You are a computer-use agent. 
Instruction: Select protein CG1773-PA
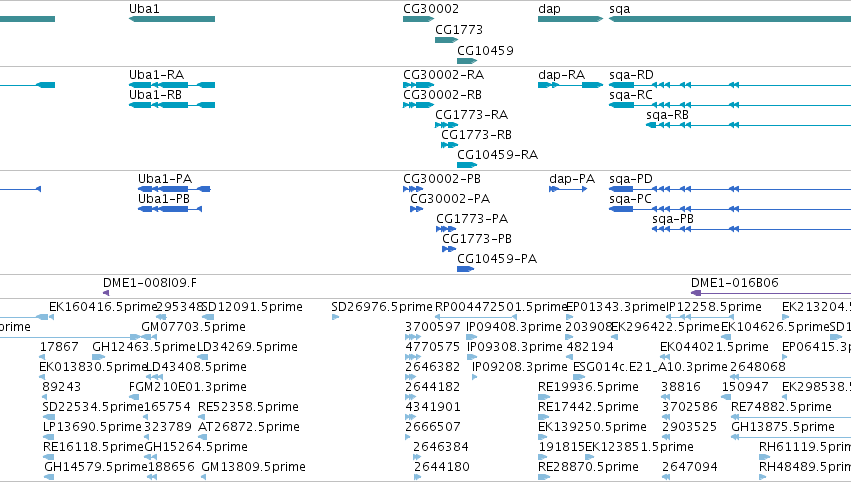click(446, 229)
